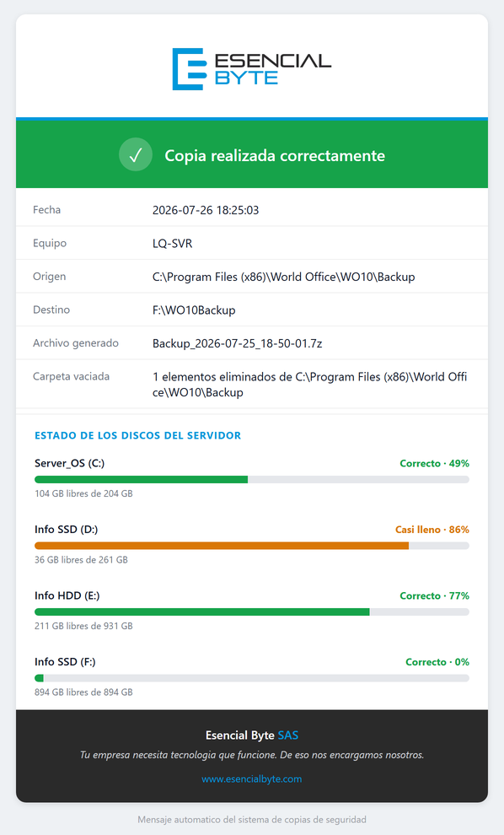Select the Destino value 'F:\WO10Backup'
The height and width of the screenshot is (835, 504).
click(x=194, y=310)
